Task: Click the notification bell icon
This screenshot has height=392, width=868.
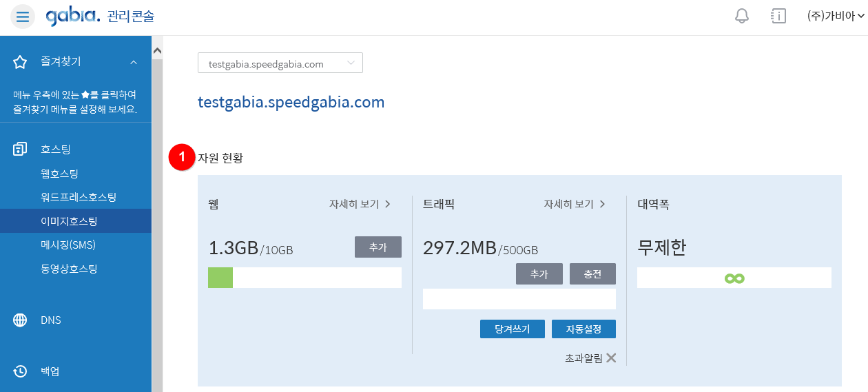Action: tap(742, 16)
